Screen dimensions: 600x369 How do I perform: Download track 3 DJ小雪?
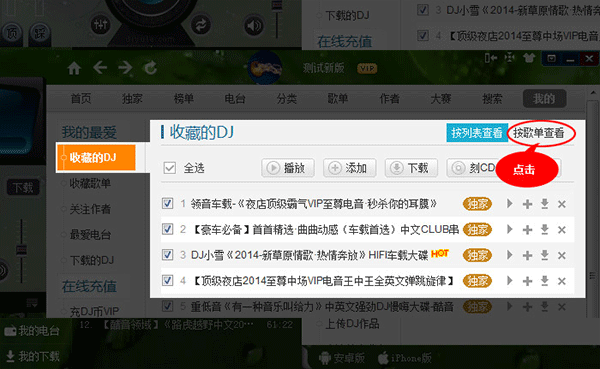point(545,255)
